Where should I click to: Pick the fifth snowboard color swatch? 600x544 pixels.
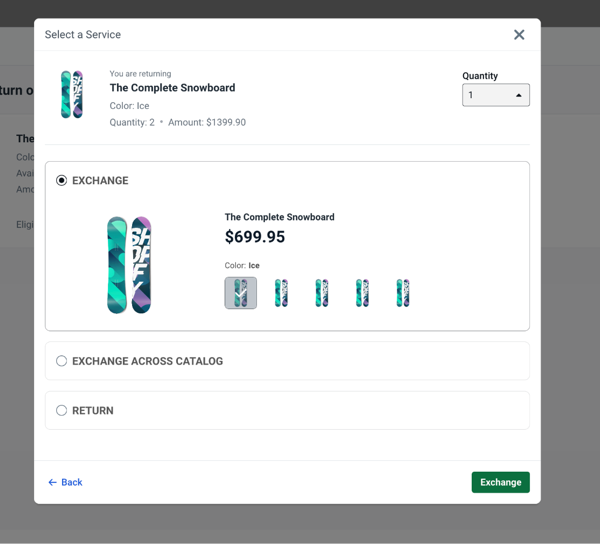[x=402, y=293]
